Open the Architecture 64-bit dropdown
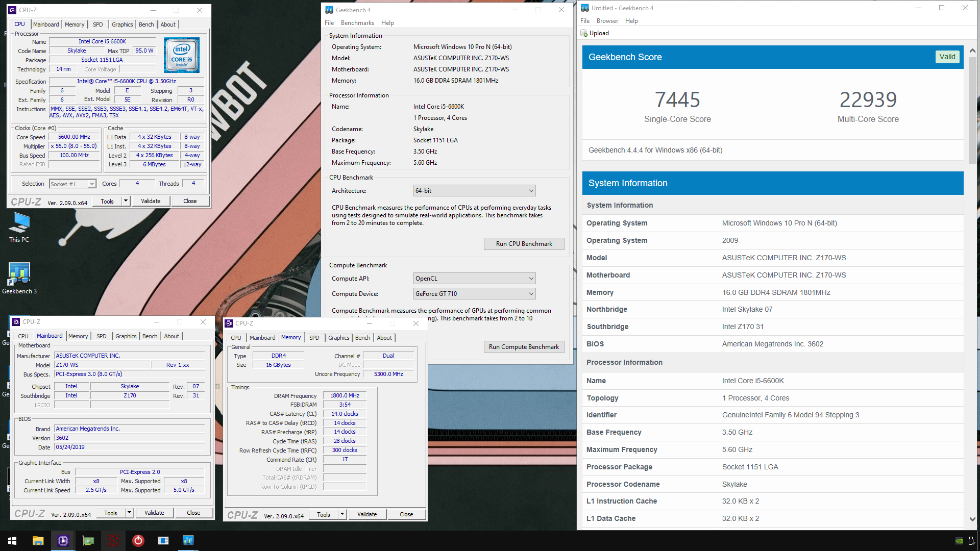 [x=474, y=191]
